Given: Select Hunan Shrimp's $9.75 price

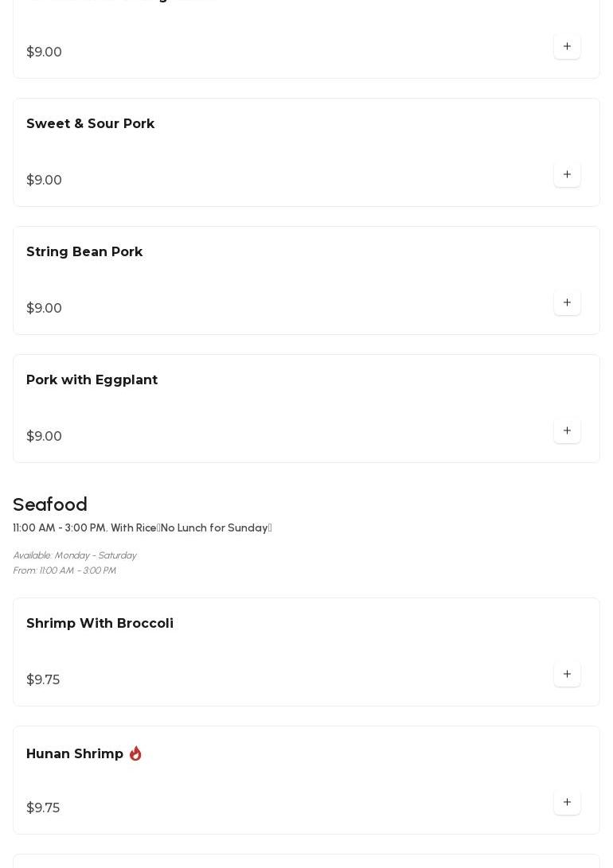Looking at the screenshot, I should pos(43,808).
